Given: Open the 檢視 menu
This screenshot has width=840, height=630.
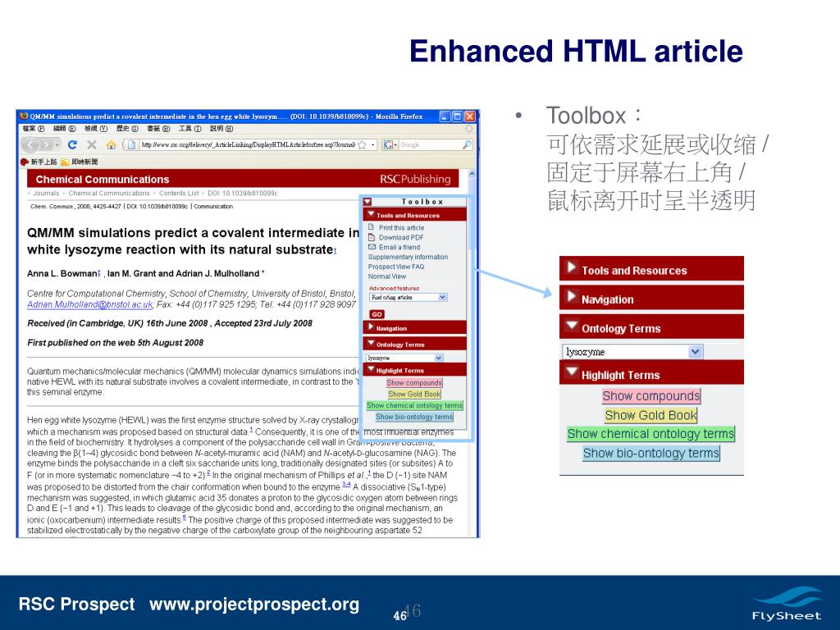Looking at the screenshot, I should [x=96, y=129].
